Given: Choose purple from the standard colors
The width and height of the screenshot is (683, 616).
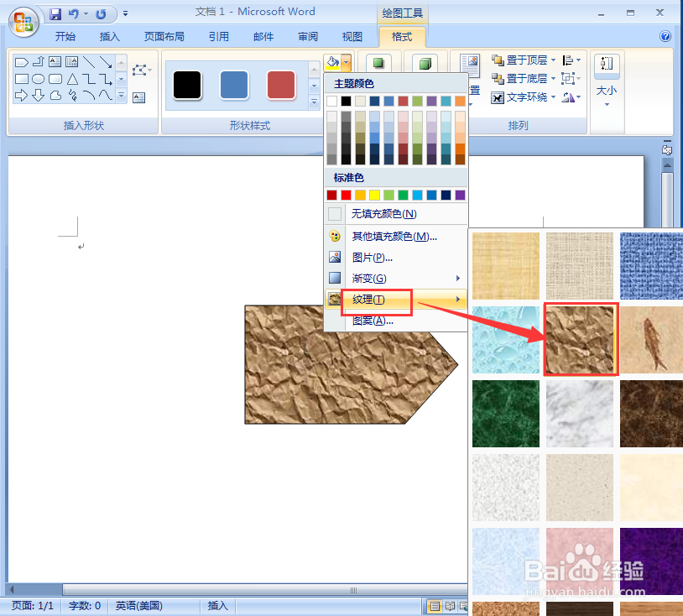Looking at the screenshot, I should [x=460, y=196].
